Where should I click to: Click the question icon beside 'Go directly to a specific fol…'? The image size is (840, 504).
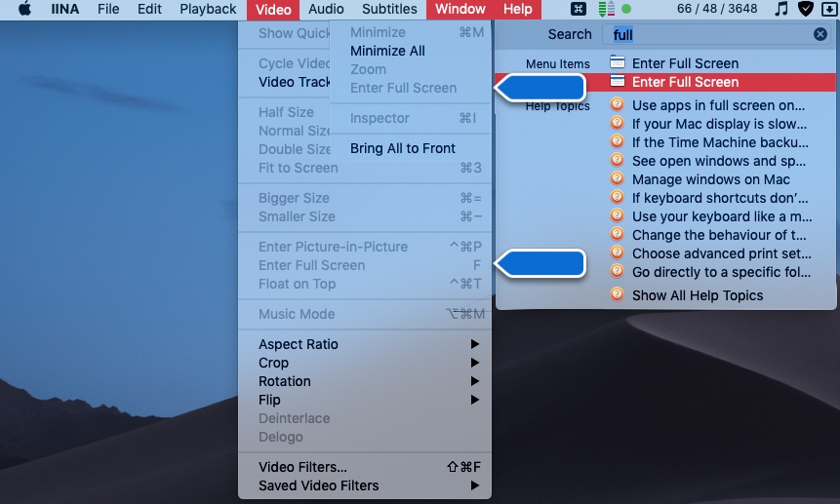[618, 271]
